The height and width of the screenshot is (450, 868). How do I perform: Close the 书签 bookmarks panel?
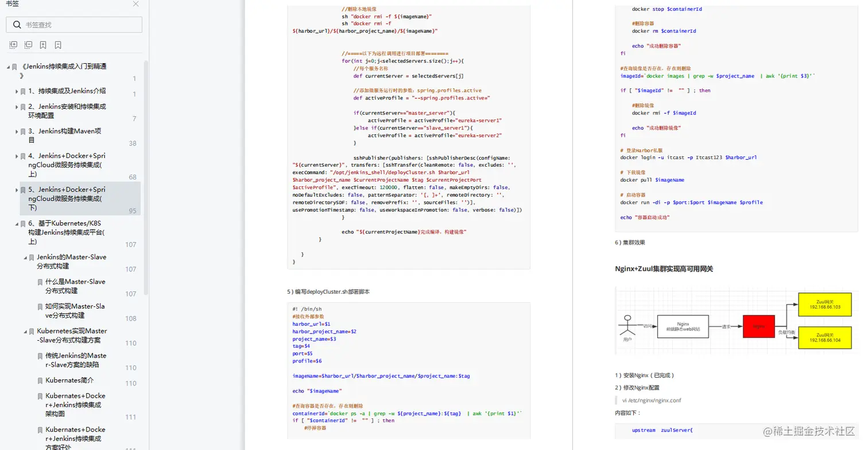[135, 4]
